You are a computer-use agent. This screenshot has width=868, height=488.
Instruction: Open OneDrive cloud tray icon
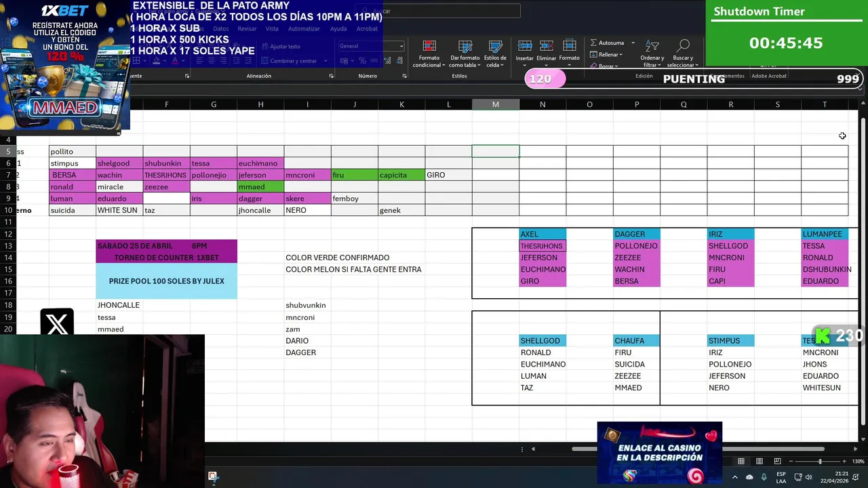point(749,477)
